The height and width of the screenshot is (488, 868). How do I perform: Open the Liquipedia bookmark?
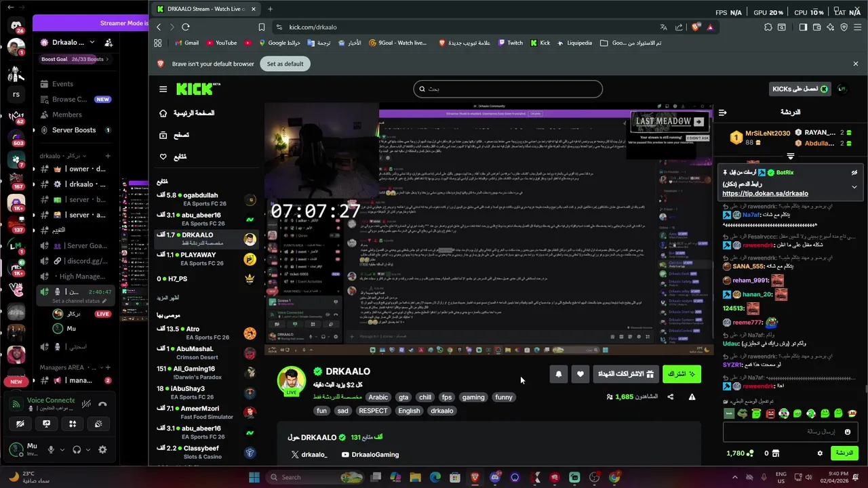pos(574,43)
